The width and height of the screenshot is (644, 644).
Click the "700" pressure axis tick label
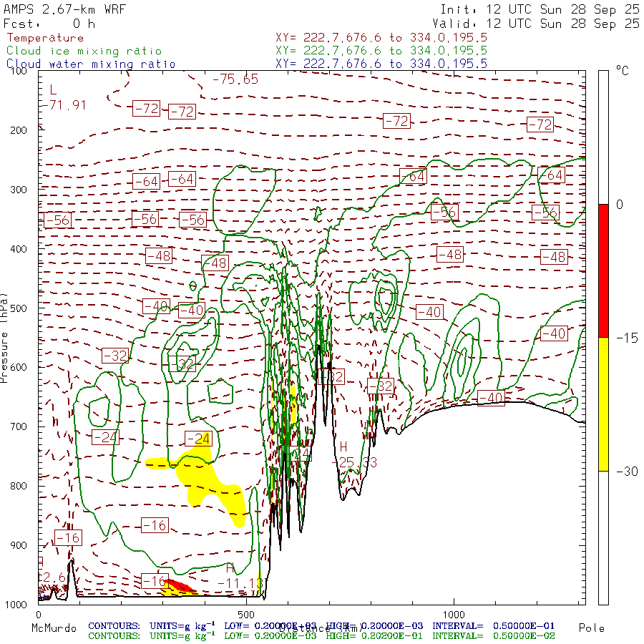tap(19, 427)
